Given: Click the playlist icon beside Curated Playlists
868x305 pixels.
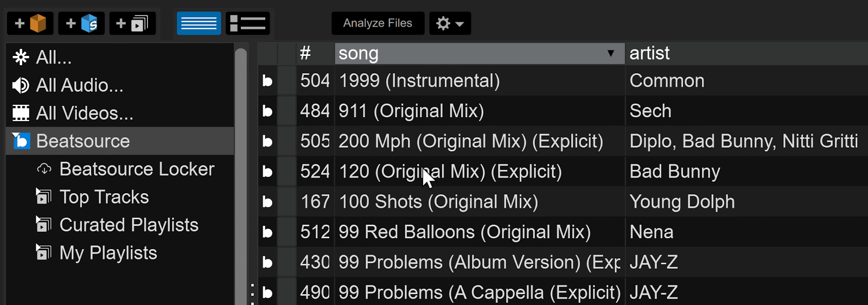Looking at the screenshot, I should (x=43, y=224).
